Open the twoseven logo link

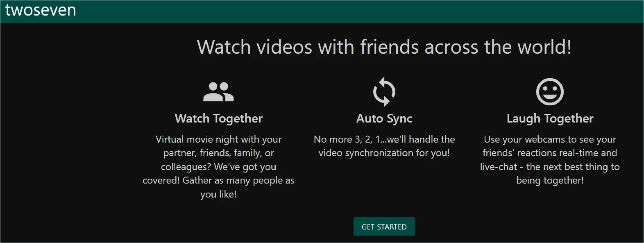[x=41, y=10]
